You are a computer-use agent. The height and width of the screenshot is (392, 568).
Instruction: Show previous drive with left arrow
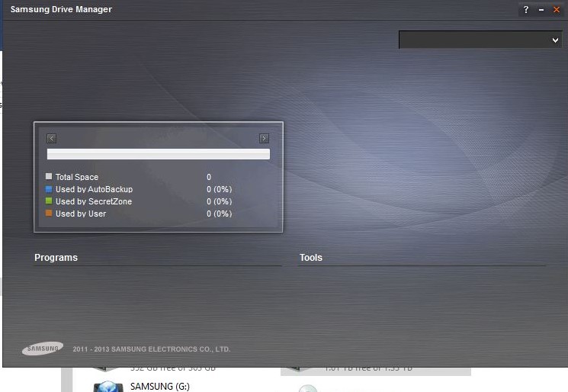[x=51, y=138]
